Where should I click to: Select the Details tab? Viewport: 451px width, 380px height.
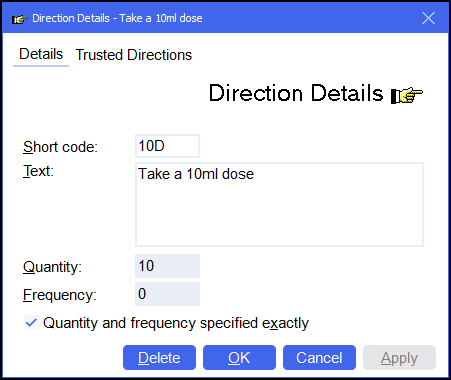(41, 54)
